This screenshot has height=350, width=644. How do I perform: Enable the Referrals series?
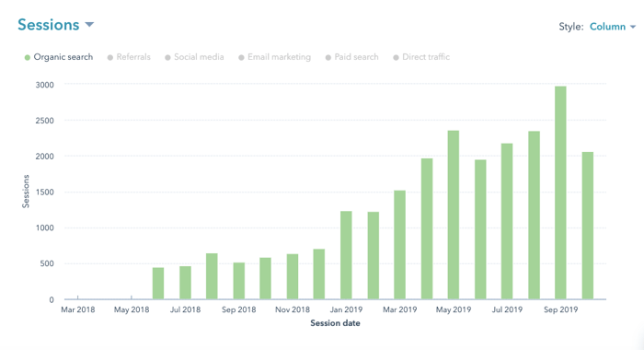pos(129,57)
